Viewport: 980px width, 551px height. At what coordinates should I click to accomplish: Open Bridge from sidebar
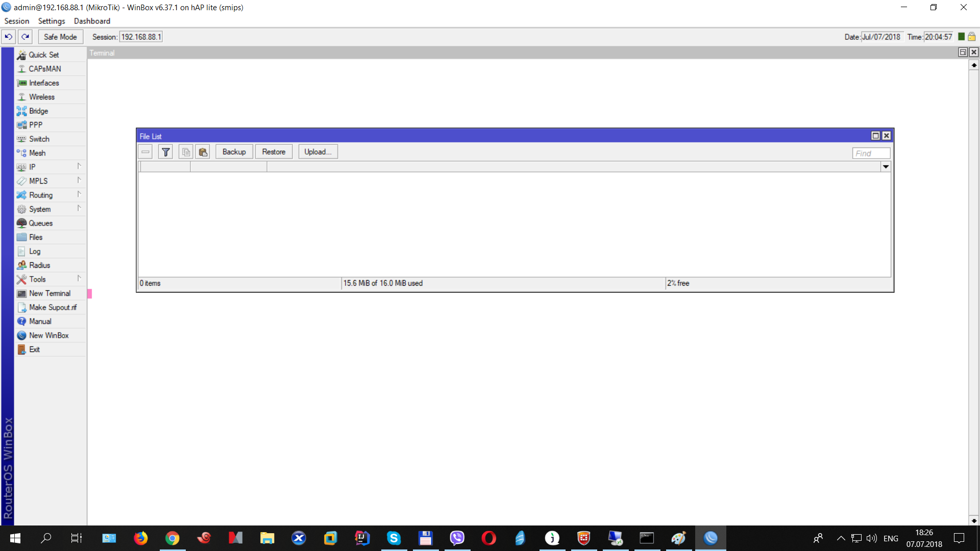point(51,111)
